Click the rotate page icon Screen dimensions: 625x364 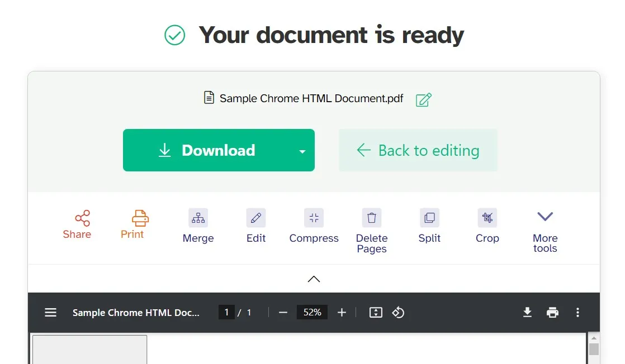click(x=399, y=313)
